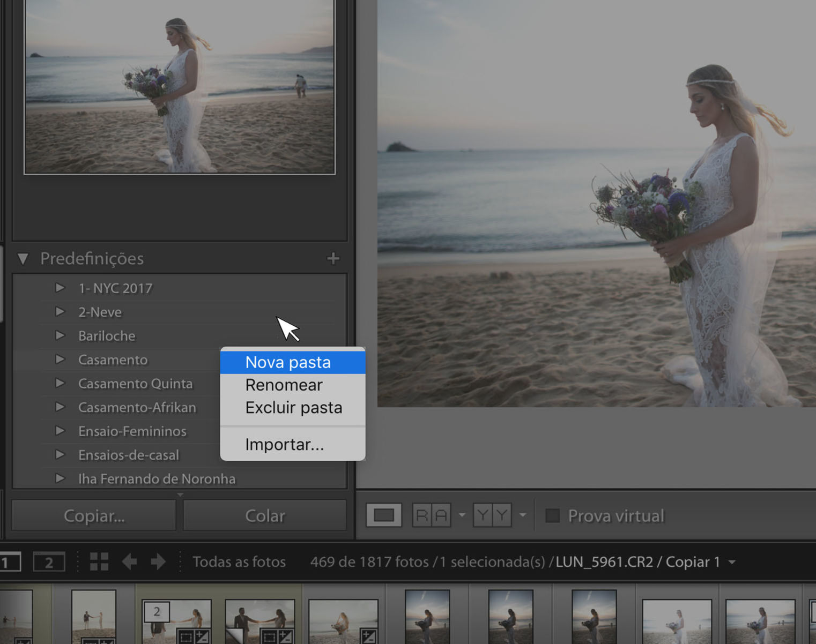
Task: Expand the Casamento Quinta folder arrow
Action: [60, 384]
